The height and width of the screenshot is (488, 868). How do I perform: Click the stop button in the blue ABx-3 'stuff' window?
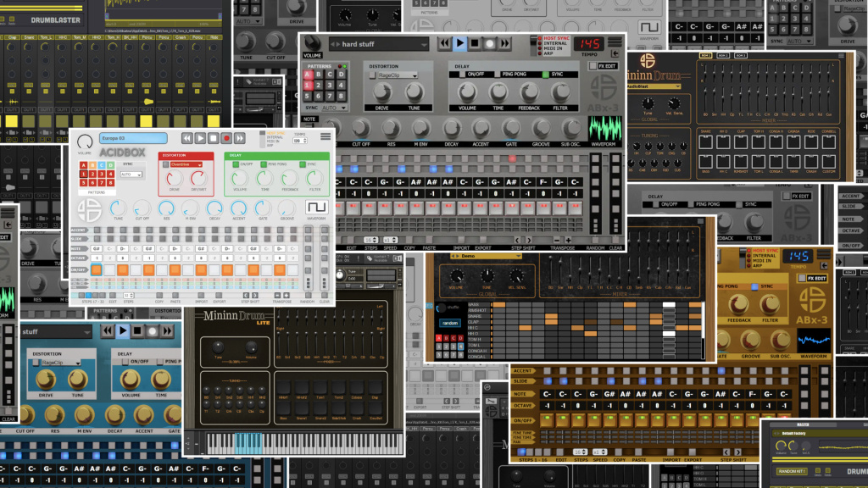138,331
